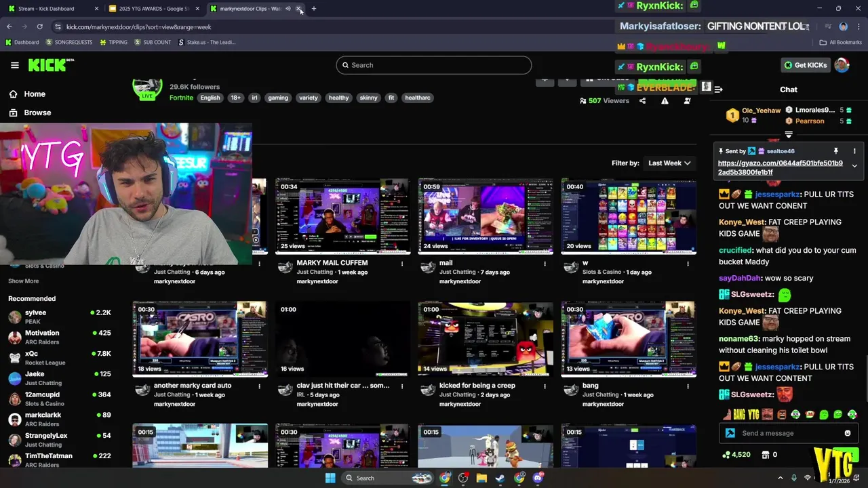The image size is (868, 488).
Task: Collapse chat with the arrow icon
Action: tap(719, 89)
